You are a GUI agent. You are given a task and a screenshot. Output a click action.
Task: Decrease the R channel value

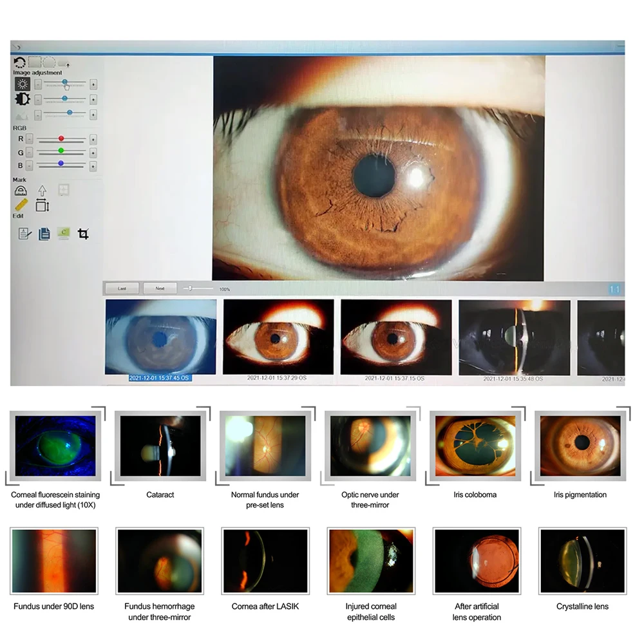pos(29,139)
